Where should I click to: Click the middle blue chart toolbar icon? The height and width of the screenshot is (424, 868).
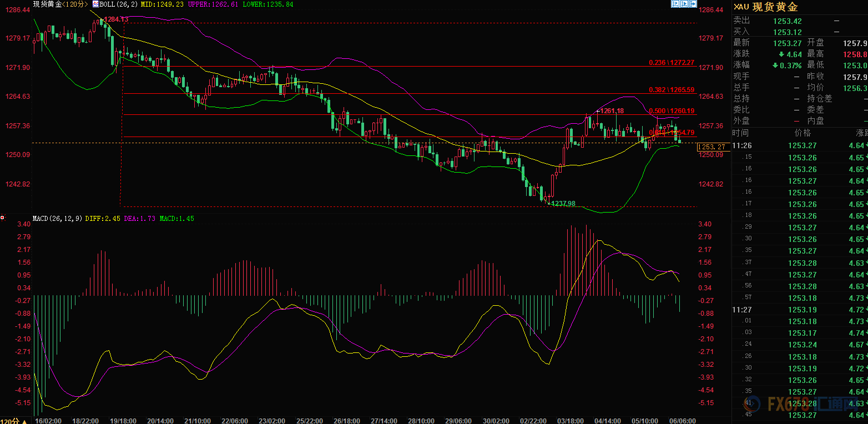pos(684,4)
